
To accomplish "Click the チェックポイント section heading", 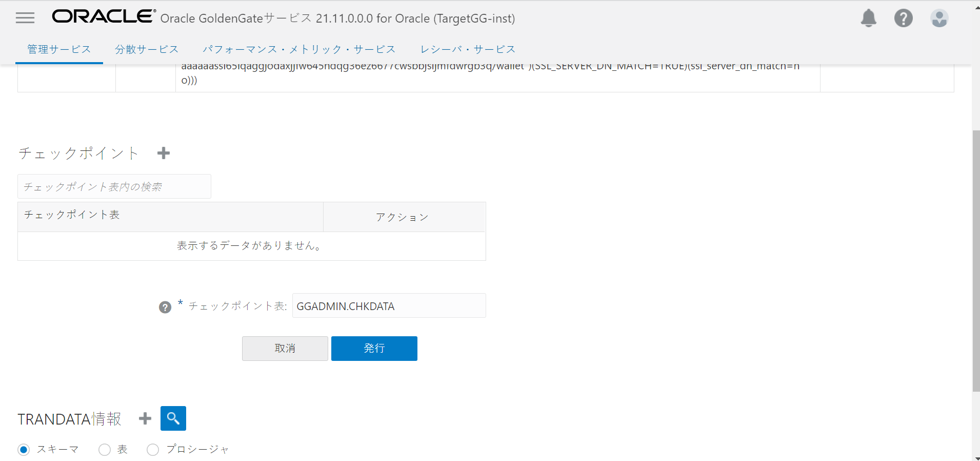I will tap(79, 153).
